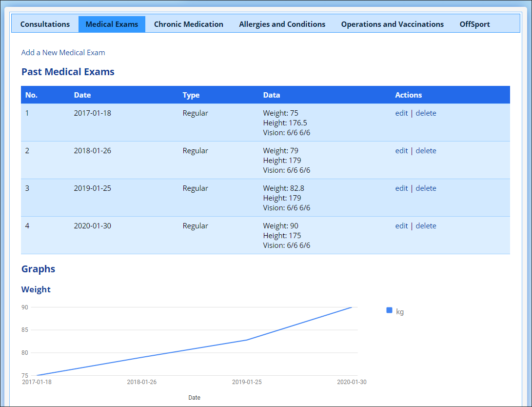Delete the 2020-01-30 medical exam

coord(426,226)
